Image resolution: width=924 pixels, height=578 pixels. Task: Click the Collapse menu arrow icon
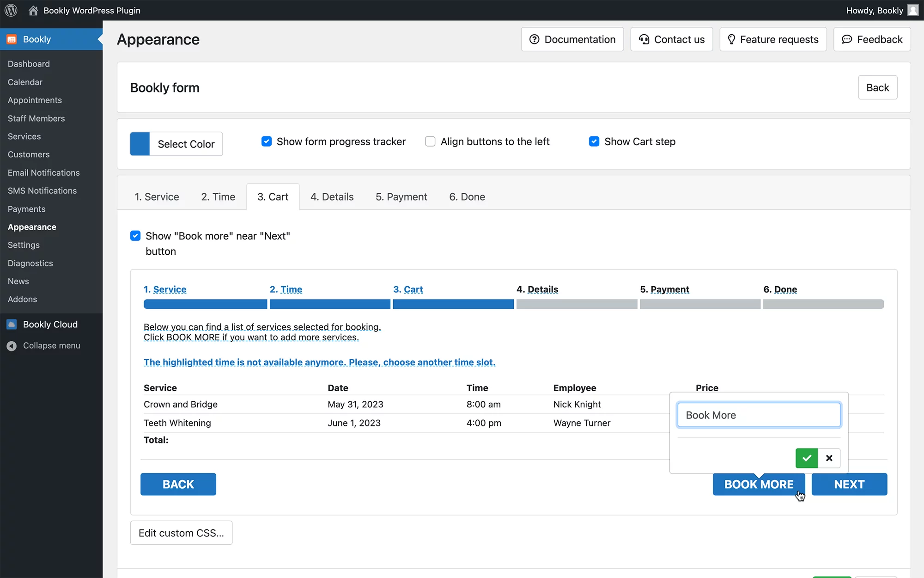tap(12, 346)
